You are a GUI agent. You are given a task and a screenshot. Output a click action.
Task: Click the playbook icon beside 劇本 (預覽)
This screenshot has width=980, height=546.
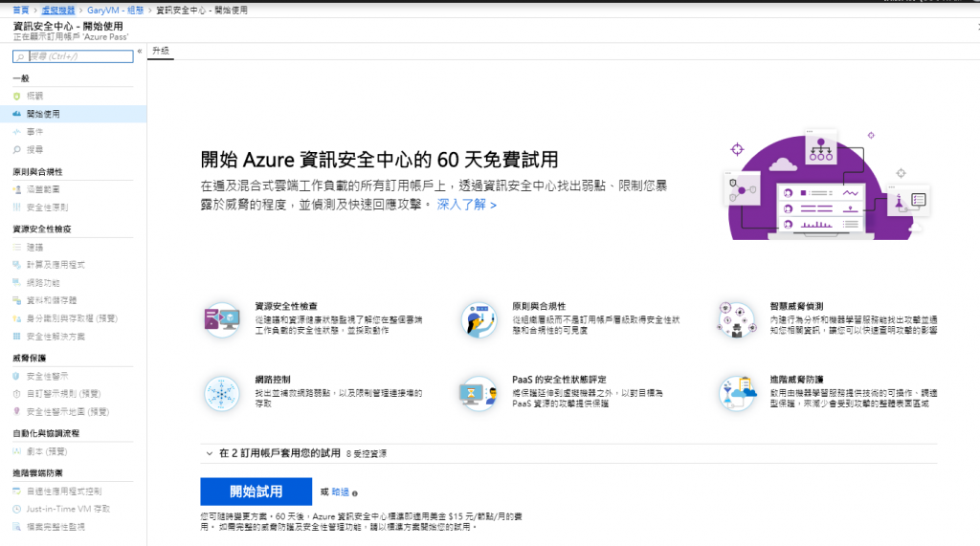click(17, 451)
